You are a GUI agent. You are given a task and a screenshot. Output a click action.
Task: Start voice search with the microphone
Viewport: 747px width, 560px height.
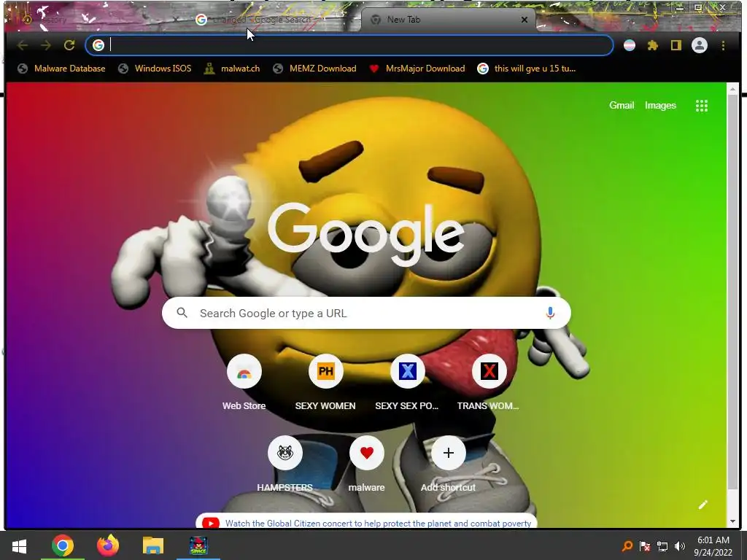[x=550, y=313]
